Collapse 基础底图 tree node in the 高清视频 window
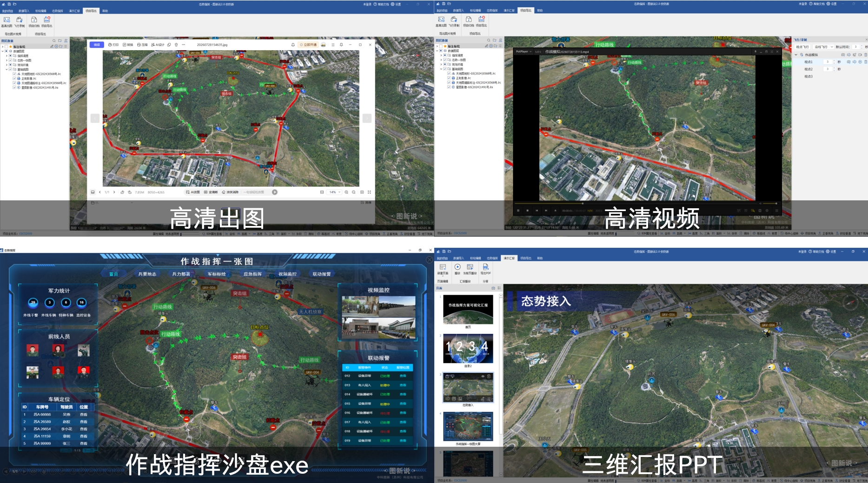This screenshot has height=483, width=868. tap(441, 69)
